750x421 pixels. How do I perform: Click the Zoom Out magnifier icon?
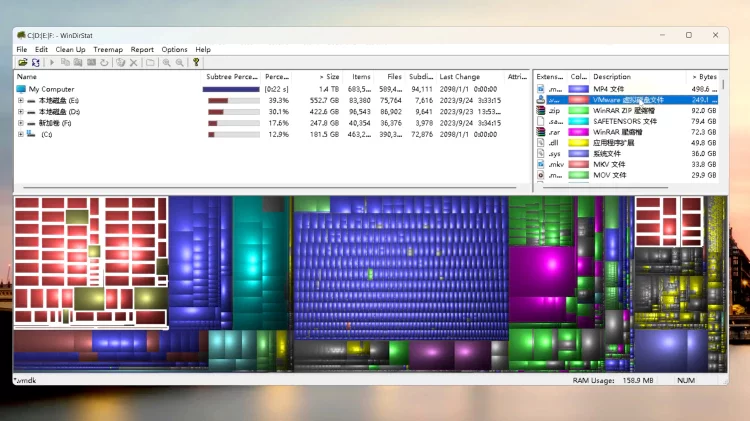point(179,62)
